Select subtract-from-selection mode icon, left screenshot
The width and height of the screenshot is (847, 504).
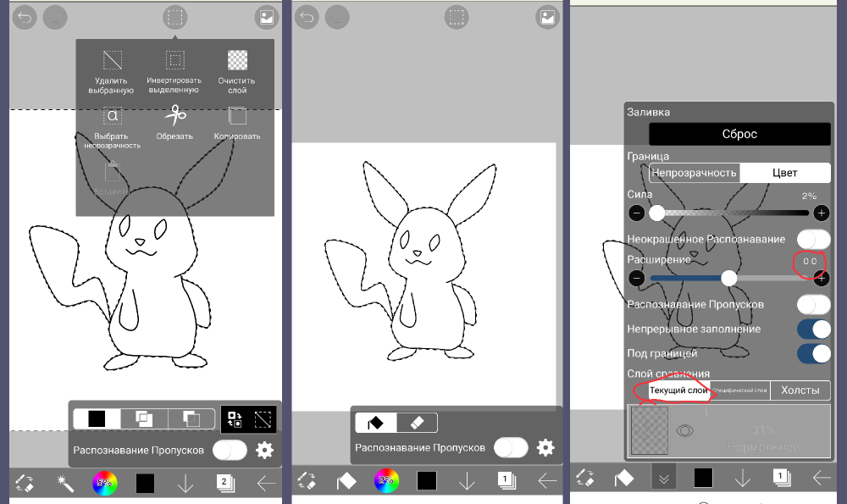coord(191,418)
